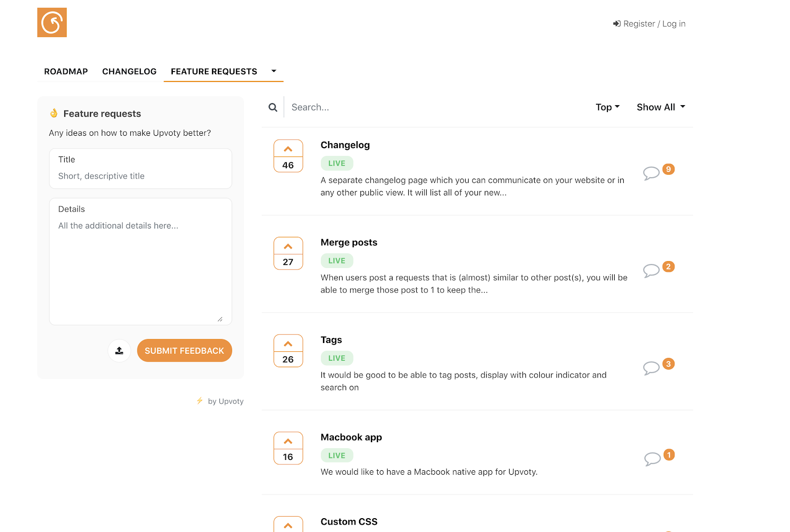The height and width of the screenshot is (532, 790).
Task: Focus the Title input field
Action: 141,169
